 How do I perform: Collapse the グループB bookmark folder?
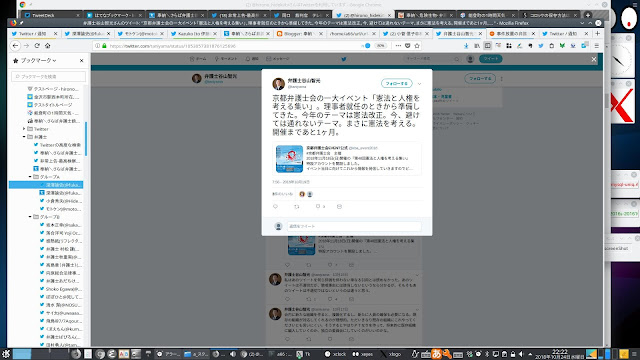[x=30, y=217]
